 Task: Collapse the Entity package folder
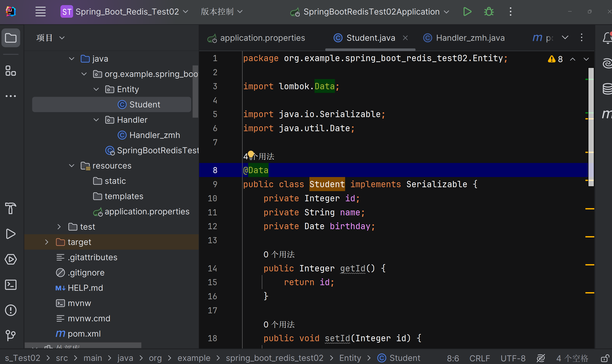point(96,89)
